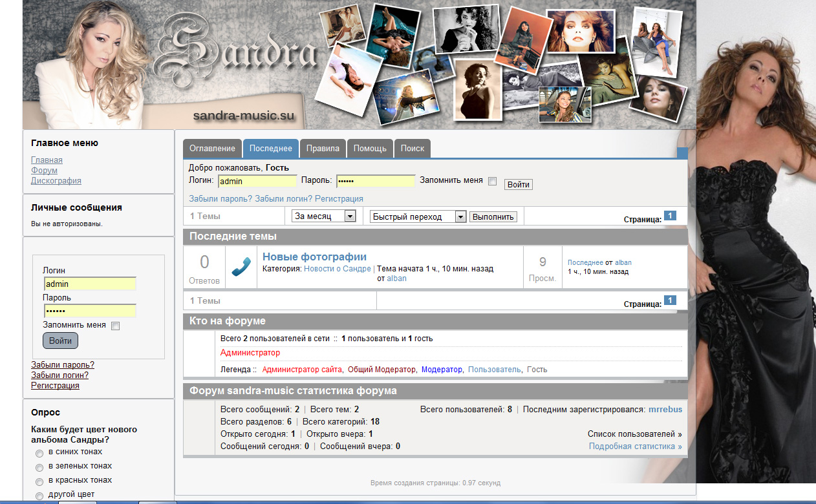Select the poll option в зеленых тонах
The height and width of the screenshot is (504, 816).
click(x=39, y=468)
